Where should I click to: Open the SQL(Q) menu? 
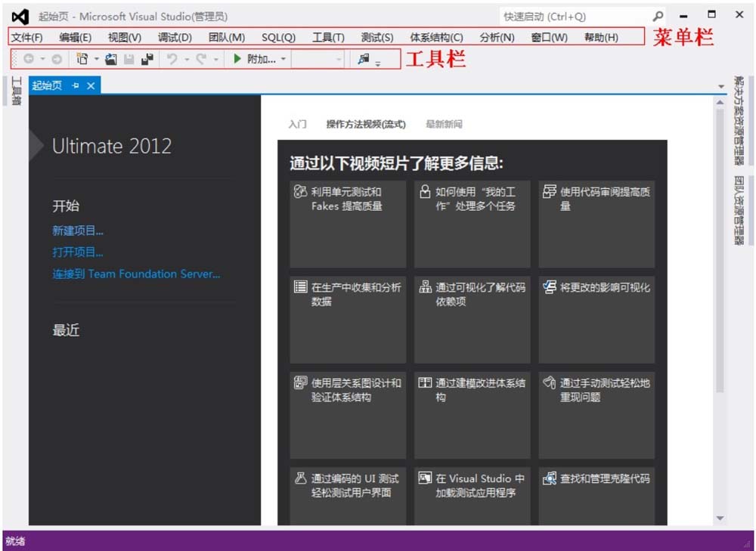(278, 37)
